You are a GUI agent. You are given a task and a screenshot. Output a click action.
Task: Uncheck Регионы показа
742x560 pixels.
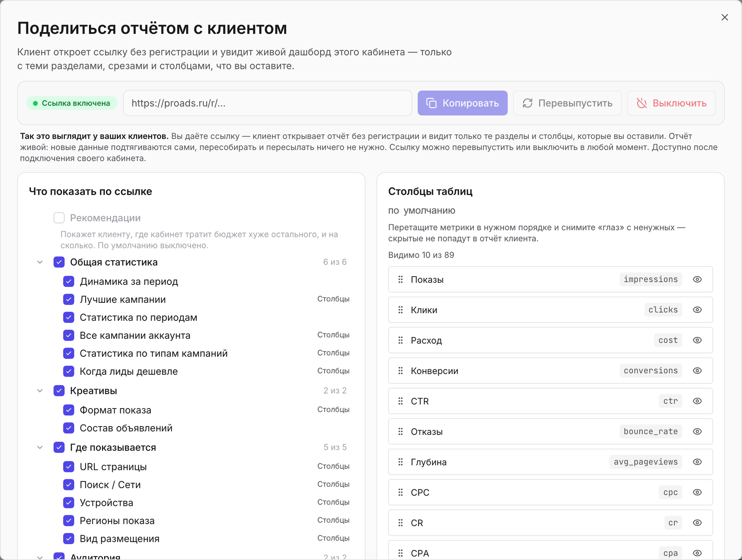pyautogui.click(x=69, y=520)
